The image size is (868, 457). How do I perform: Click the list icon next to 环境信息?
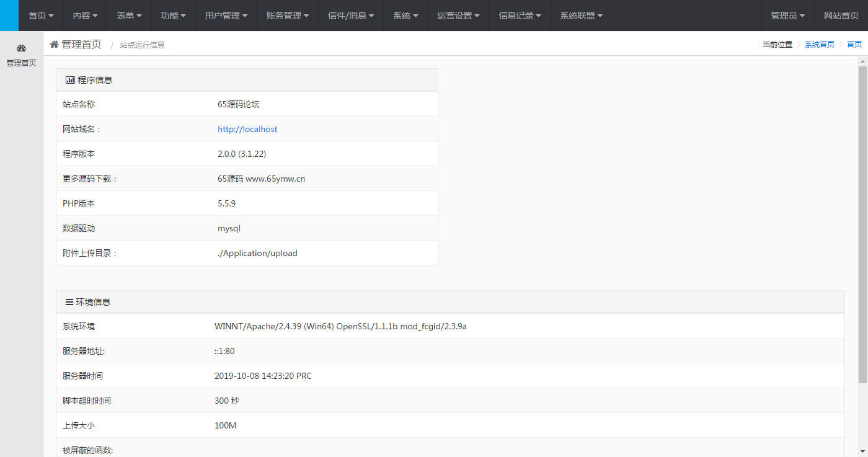(69, 302)
